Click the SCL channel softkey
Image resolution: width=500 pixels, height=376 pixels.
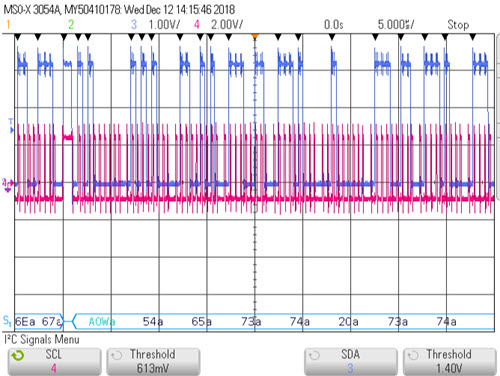[x=54, y=362]
